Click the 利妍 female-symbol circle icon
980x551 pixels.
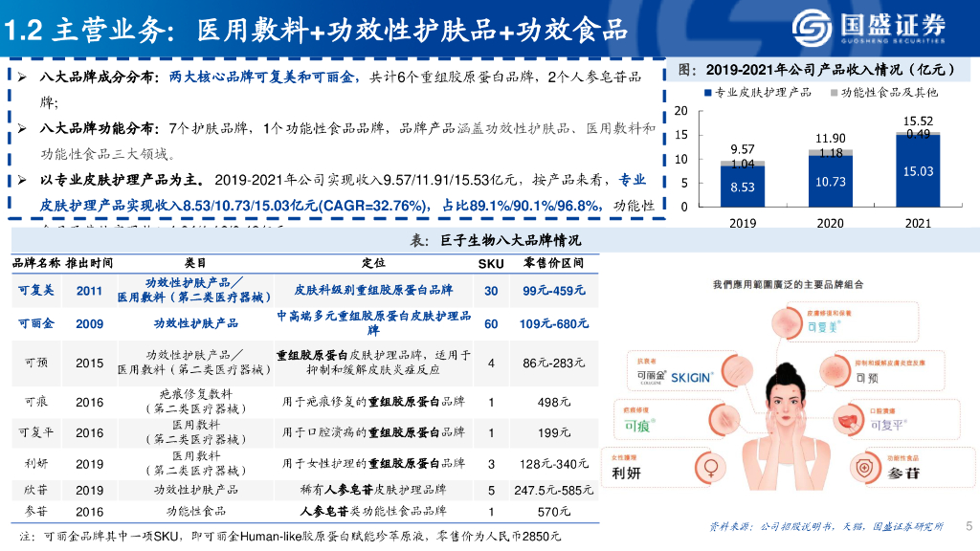click(x=711, y=467)
